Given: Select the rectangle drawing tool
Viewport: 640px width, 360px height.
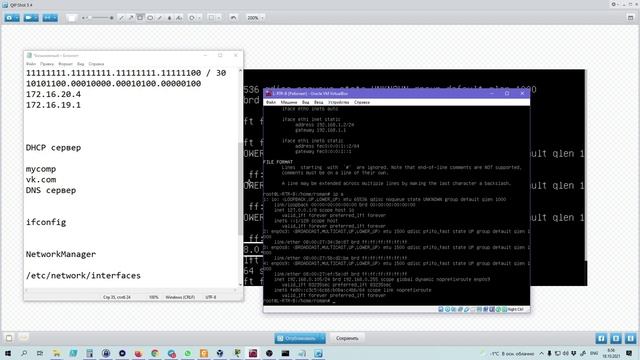Looking at the screenshot, I should (140, 18).
